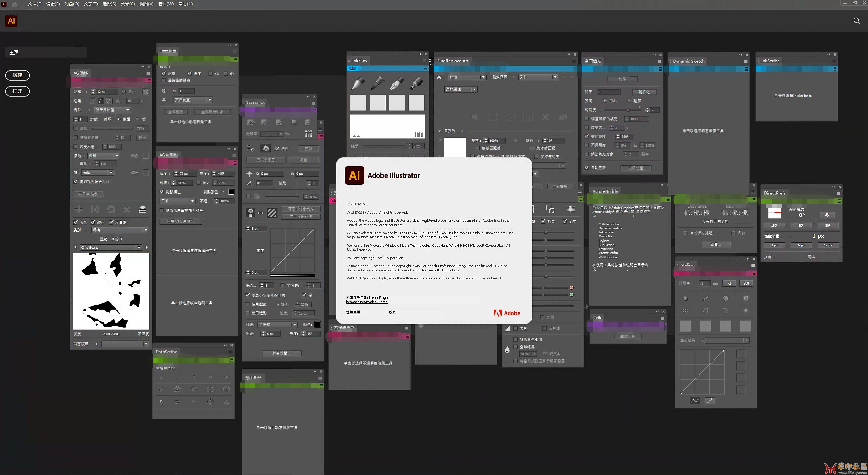
Task: Click the swap arrows icon in PathScribe
Action: coord(177,402)
